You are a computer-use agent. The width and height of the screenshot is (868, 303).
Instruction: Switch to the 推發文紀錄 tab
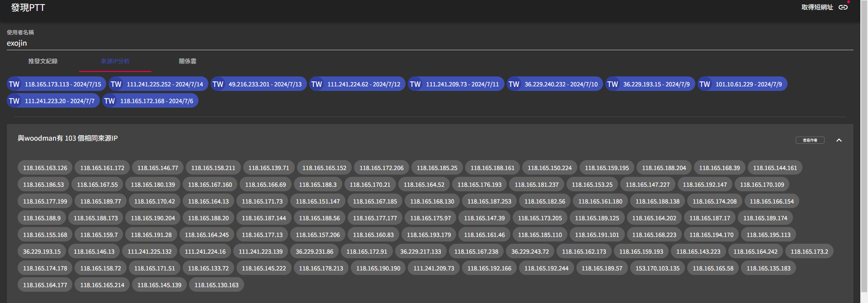pos(43,61)
